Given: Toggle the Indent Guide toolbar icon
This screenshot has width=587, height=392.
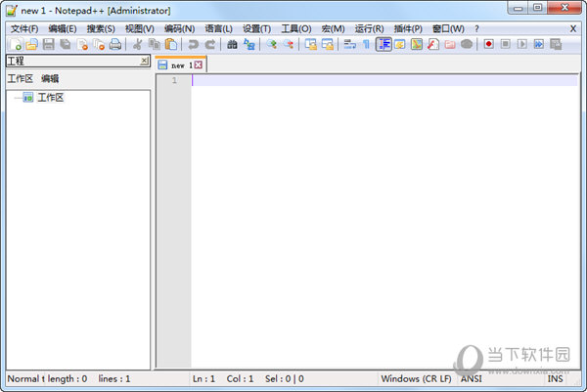Looking at the screenshot, I should [384, 45].
